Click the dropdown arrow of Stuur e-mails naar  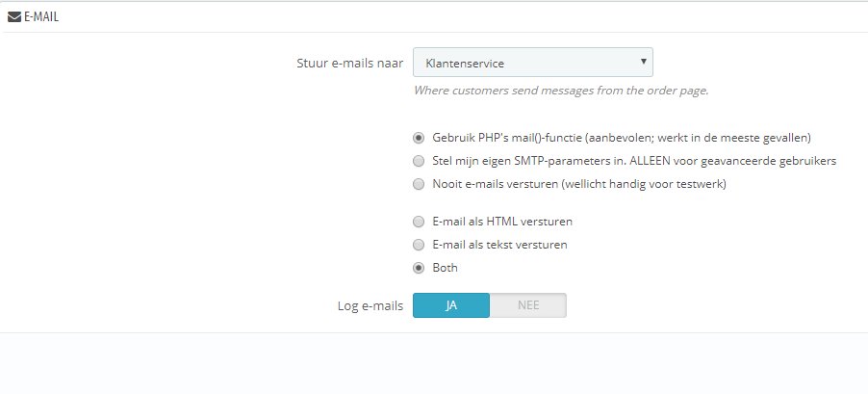coord(643,64)
